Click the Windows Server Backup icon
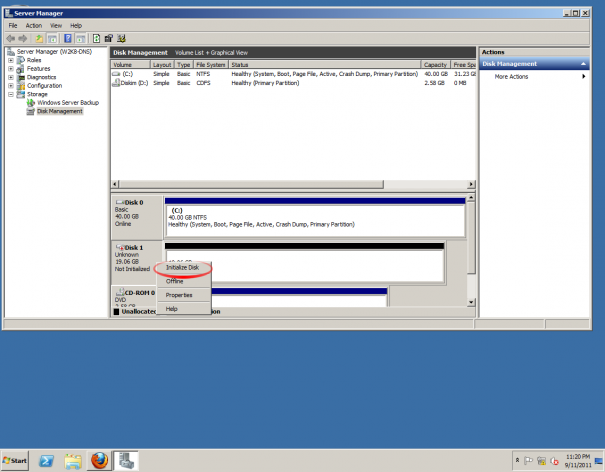This screenshot has width=605, height=472. pos(31,103)
